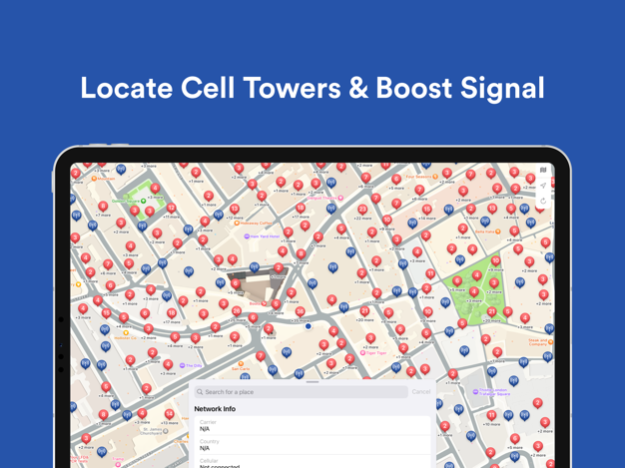This screenshot has height=468, width=625.
Task: Tap the Thistle London Trafalgar Square marker
Action: point(475,392)
